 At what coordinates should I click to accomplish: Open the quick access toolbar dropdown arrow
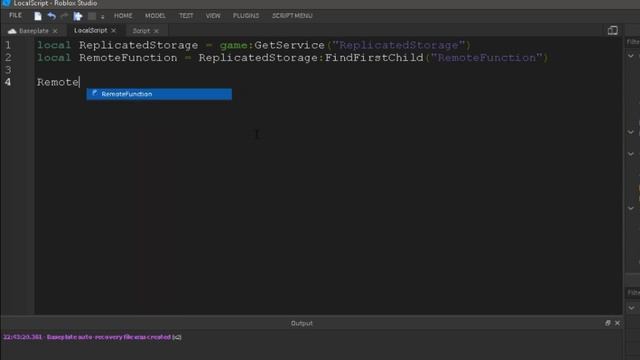(x=102, y=17)
